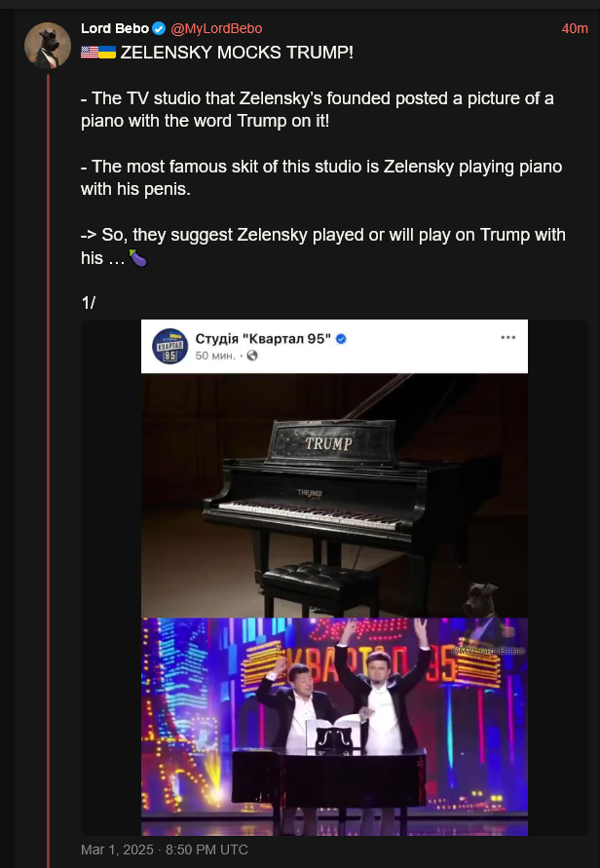Screen dimensions: 600x868
Task: Click the eggplant emoji in the post
Action: tap(137, 258)
